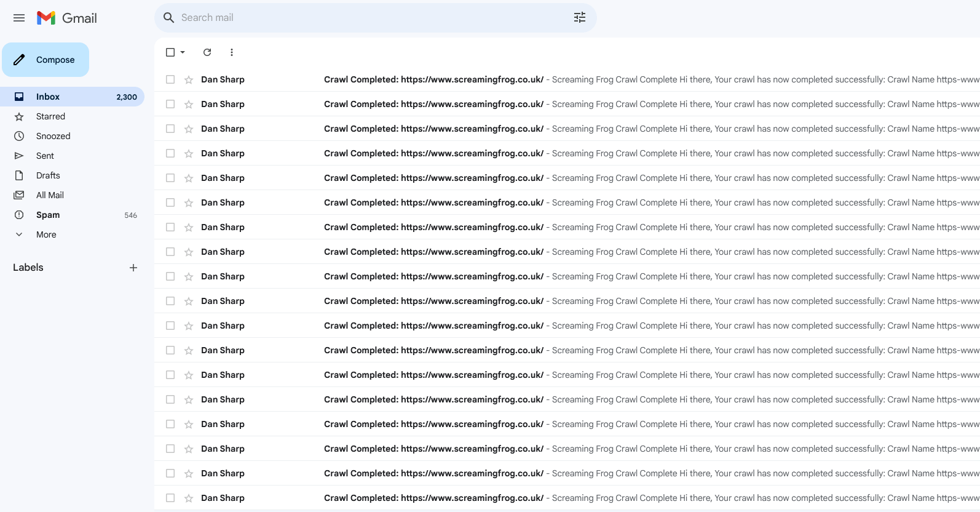Click the Labels heading
Screen dimensions: 980x512
[x=28, y=268]
